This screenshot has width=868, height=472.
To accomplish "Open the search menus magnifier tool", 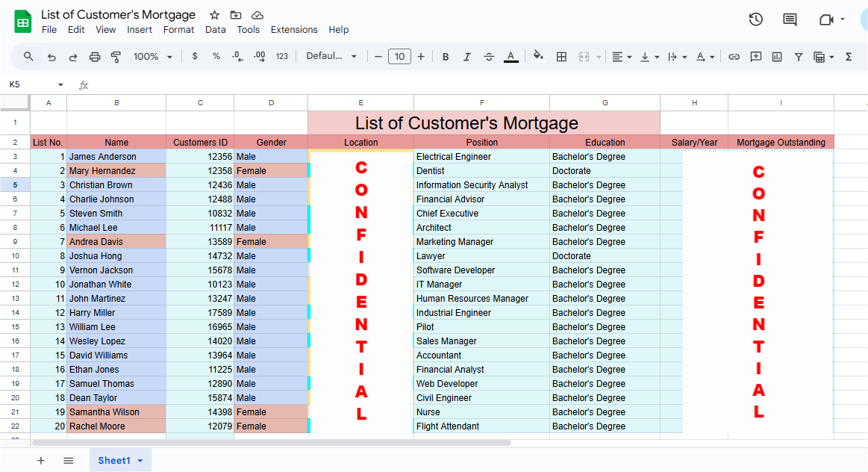I will point(28,57).
